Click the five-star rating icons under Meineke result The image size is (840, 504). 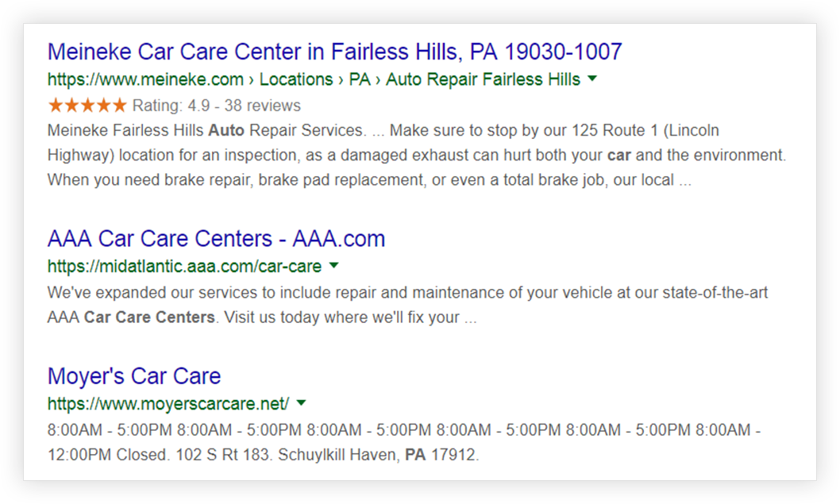(x=87, y=104)
